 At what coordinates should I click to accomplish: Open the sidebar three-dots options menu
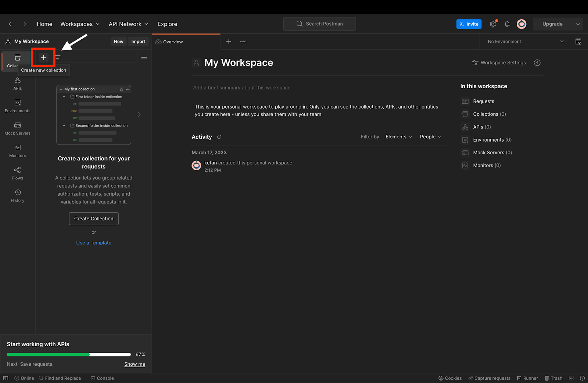pos(144,58)
